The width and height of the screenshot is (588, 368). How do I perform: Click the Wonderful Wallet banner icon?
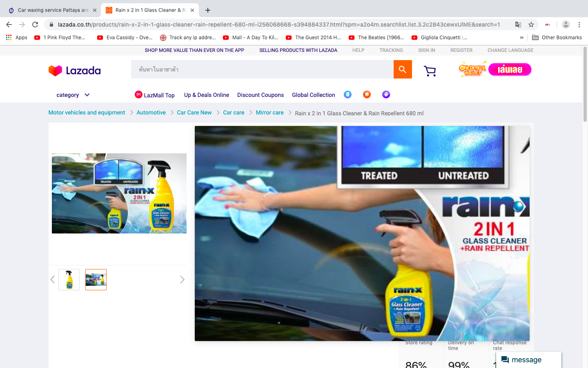[x=472, y=69]
